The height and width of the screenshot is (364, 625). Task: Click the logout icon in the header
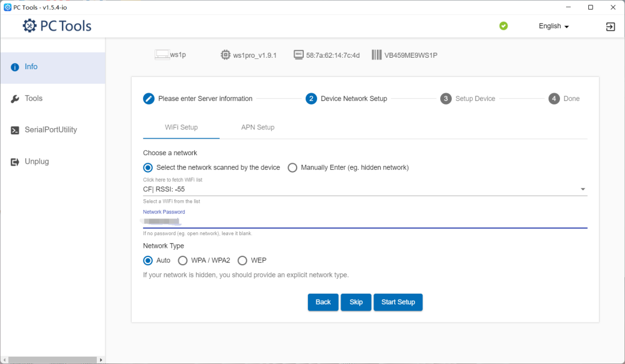click(610, 26)
